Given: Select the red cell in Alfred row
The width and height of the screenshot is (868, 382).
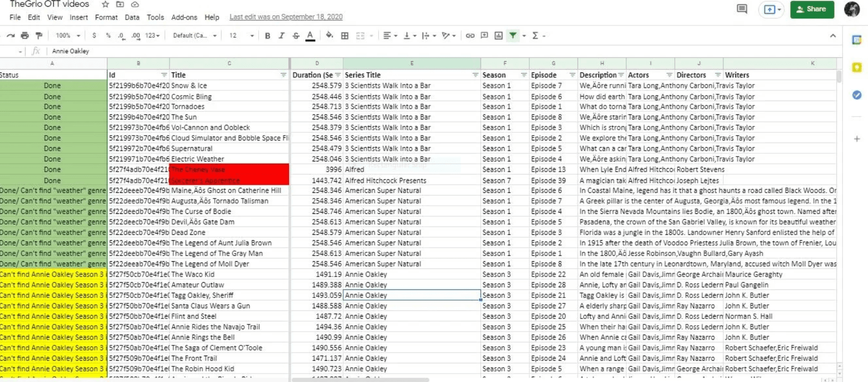Looking at the screenshot, I should [x=229, y=169].
